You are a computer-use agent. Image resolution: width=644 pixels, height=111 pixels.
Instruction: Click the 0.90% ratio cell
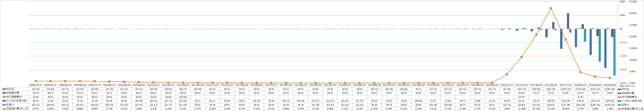click(x=51, y=109)
